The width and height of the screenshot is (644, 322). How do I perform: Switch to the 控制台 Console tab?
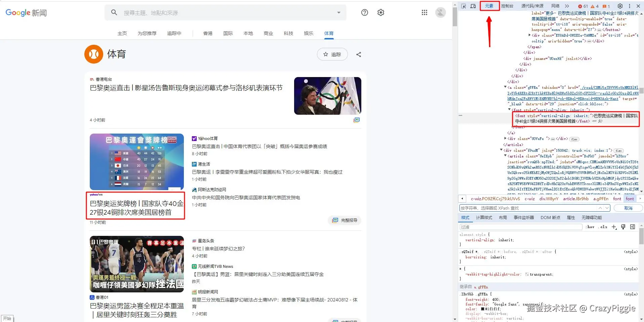point(507,6)
